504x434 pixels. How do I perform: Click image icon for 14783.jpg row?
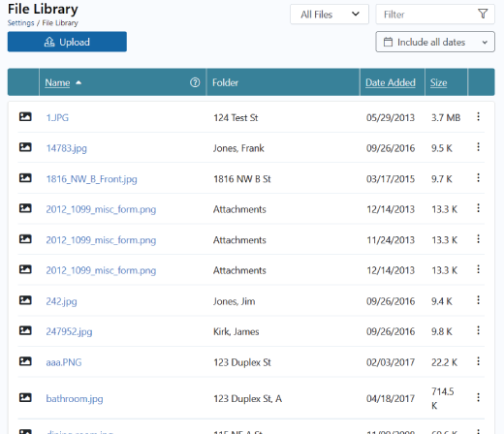(x=25, y=147)
